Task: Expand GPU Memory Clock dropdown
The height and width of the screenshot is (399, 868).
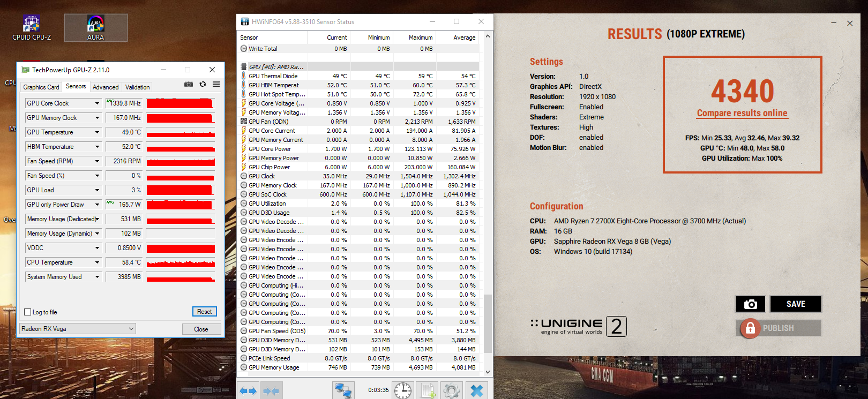Action: 97,118
